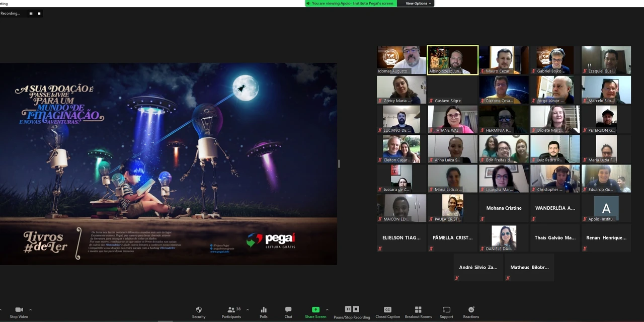Open the Security options
The image size is (644, 322).
[x=199, y=312]
